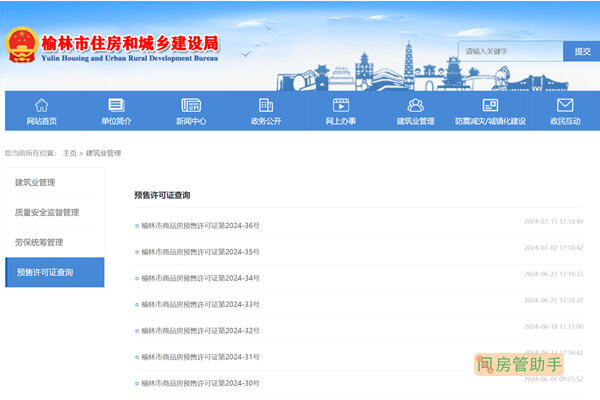Open the 网站首页 menu item

(x=41, y=121)
